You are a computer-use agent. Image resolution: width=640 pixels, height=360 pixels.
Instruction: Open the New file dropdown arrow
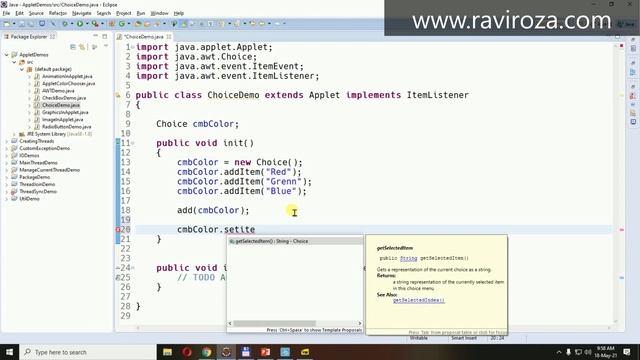pyautogui.click(x=14, y=24)
